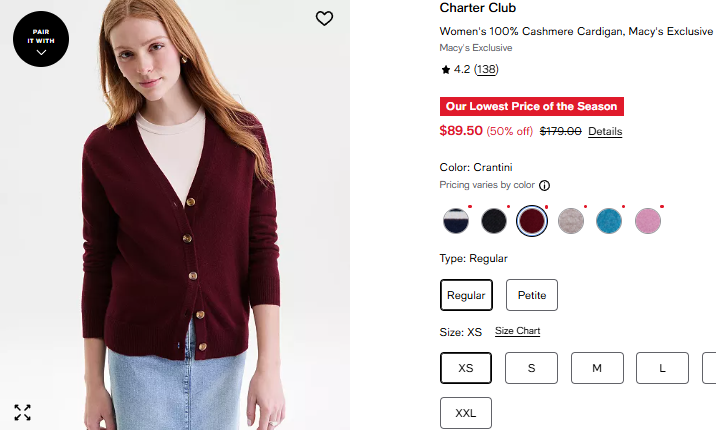Viewport: 716px width, 430px height.
Task: Select the navy and white striped color swatch
Action: pyautogui.click(x=456, y=221)
